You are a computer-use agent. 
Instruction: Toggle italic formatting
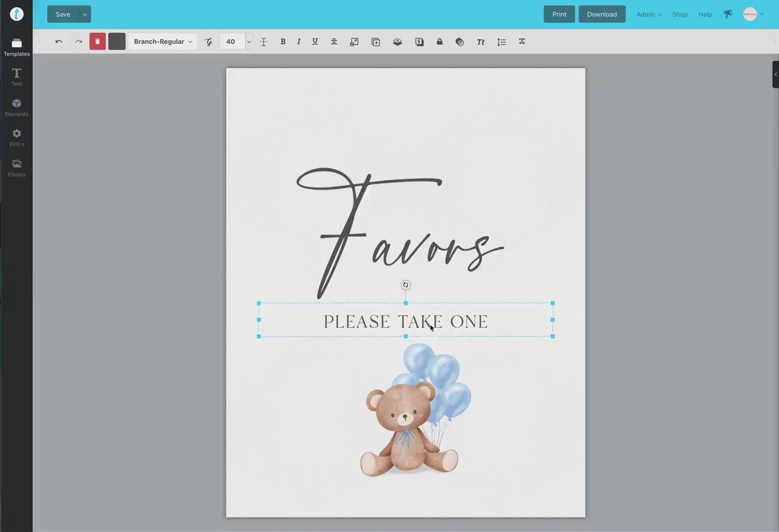click(x=298, y=41)
